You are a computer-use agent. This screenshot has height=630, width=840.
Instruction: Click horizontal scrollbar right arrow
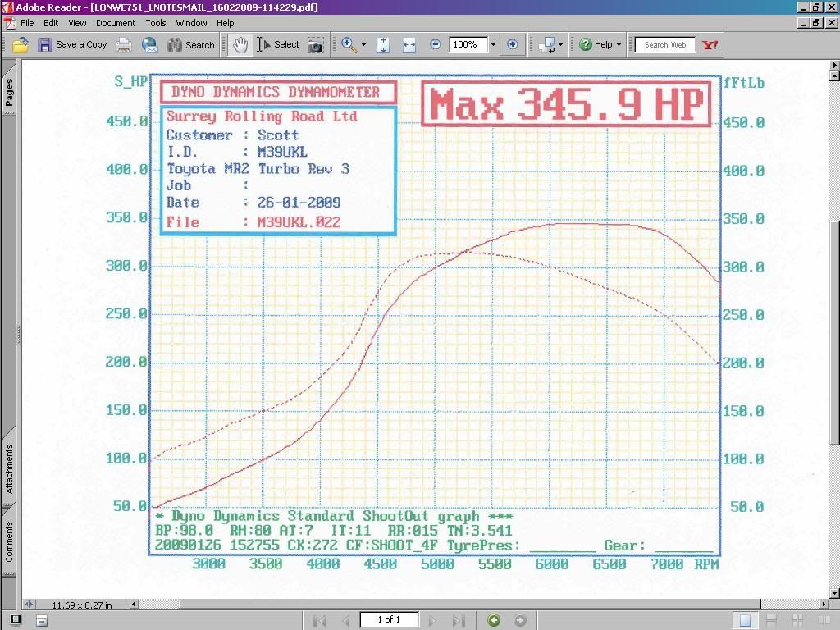click(824, 605)
